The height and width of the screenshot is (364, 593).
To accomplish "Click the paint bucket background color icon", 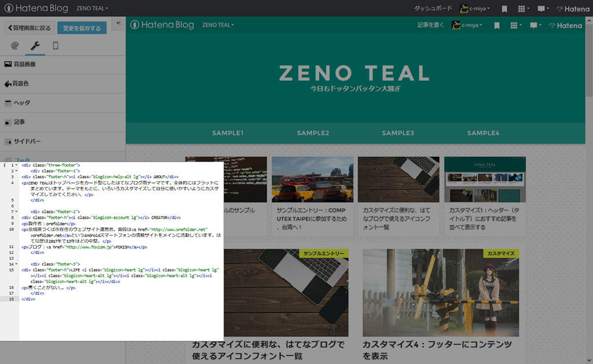I will [8, 84].
